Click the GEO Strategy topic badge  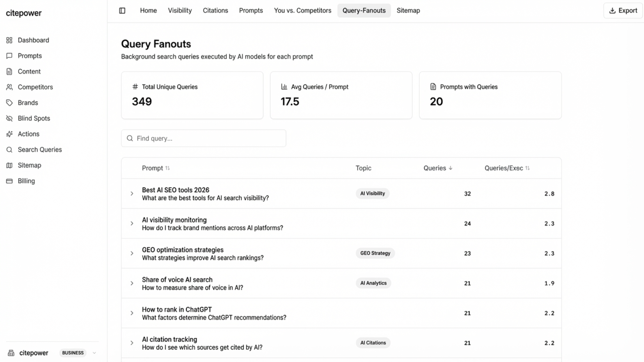[x=375, y=254]
